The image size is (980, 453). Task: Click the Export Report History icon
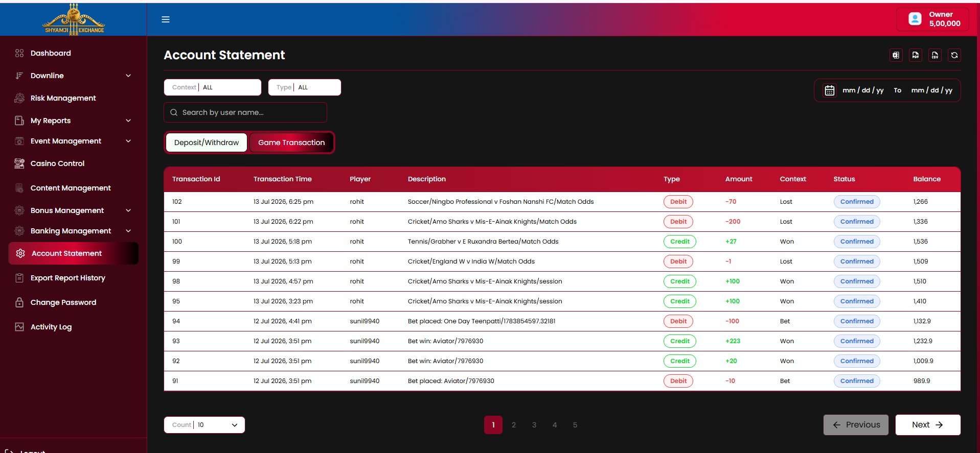pos(19,278)
